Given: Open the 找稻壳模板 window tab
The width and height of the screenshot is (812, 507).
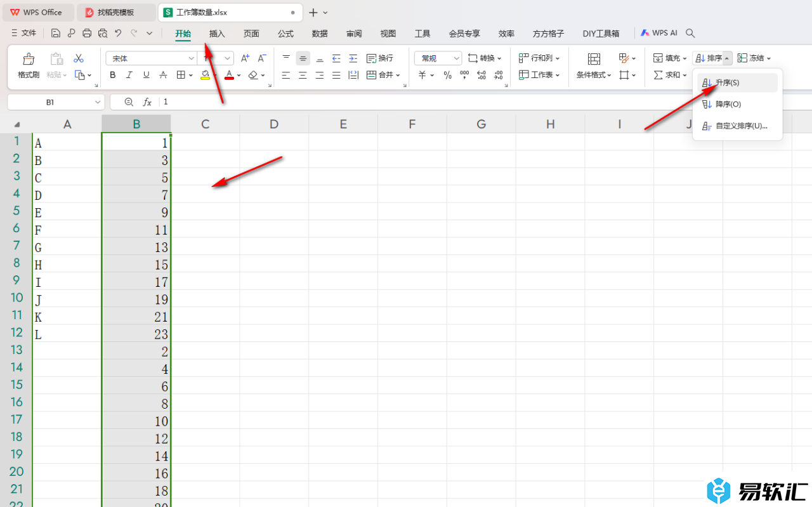Looking at the screenshot, I should (116, 12).
